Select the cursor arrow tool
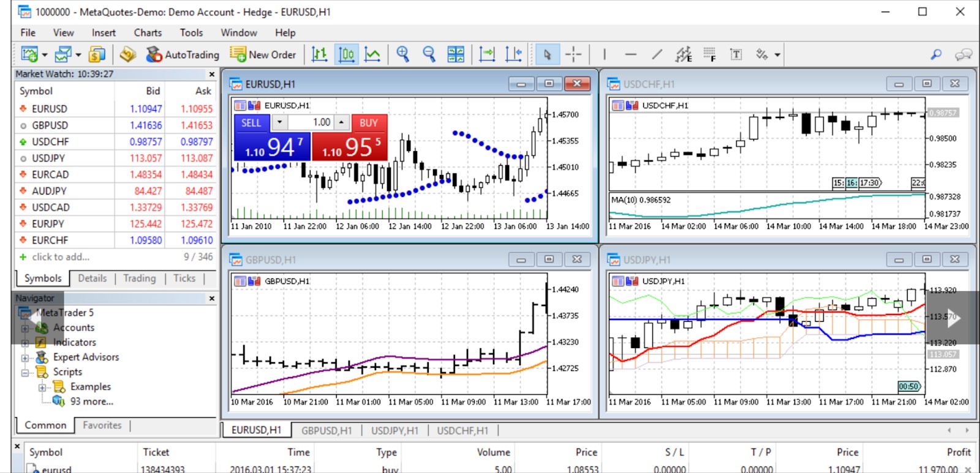This screenshot has height=473, width=980. click(547, 54)
